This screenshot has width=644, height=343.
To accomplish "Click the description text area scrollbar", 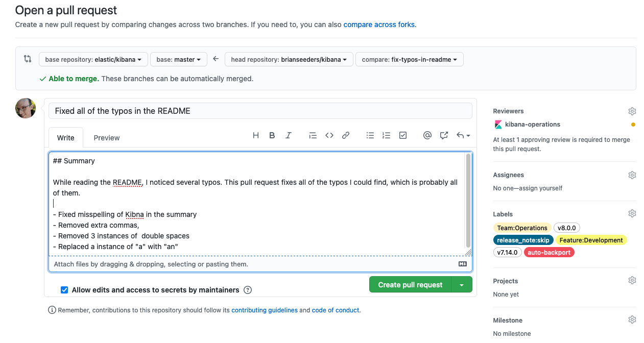I will [468, 200].
